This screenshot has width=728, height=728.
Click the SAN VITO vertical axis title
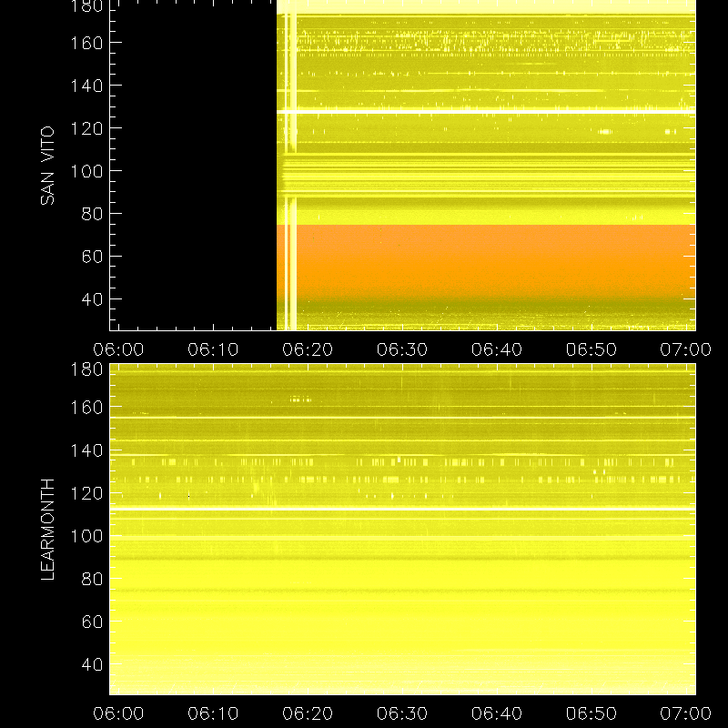[x=48, y=166]
